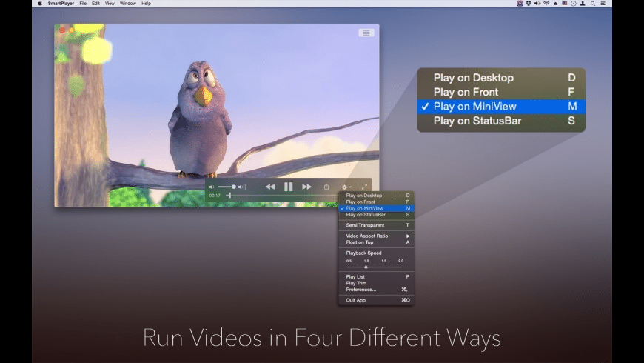Open Notification Center icon
The height and width of the screenshot is (363, 644).
(603, 3)
